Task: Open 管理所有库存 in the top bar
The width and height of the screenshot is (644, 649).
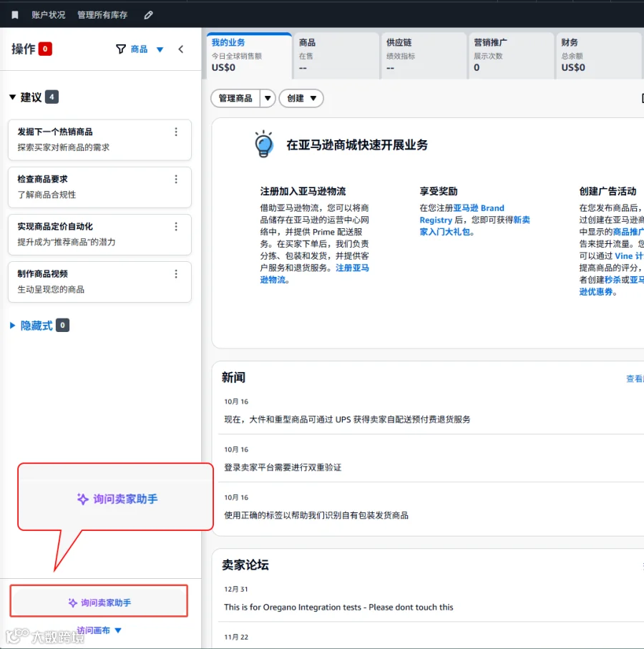Action: point(102,15)
